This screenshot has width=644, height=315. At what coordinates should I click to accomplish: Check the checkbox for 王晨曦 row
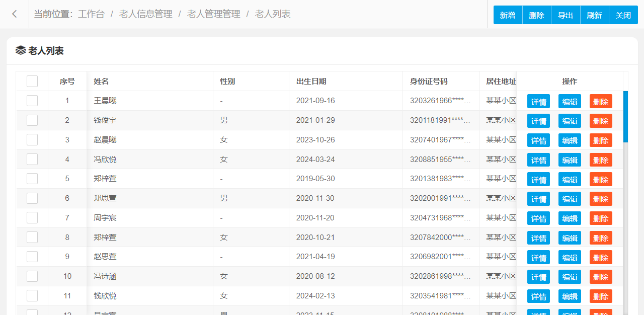[x=32, y=101]
